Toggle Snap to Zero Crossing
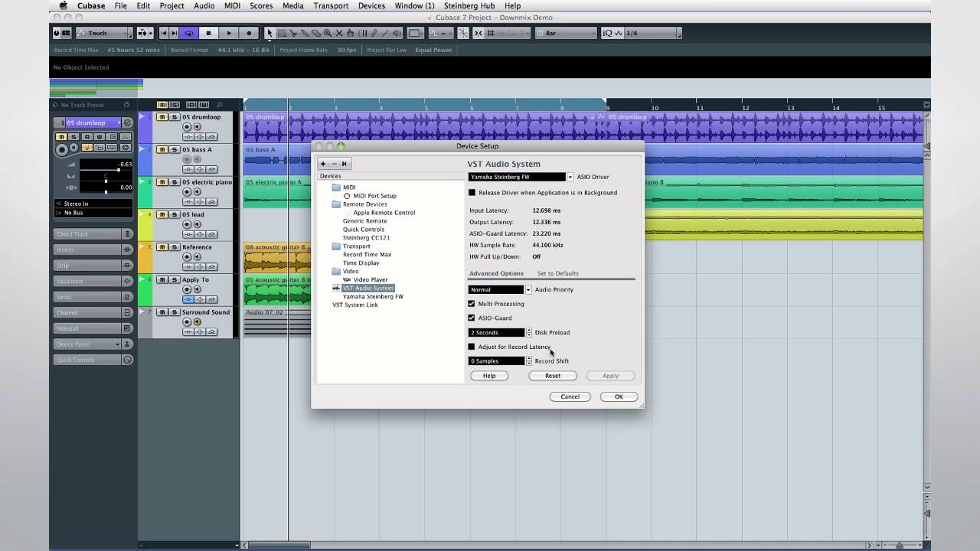 tap(462, 33)
